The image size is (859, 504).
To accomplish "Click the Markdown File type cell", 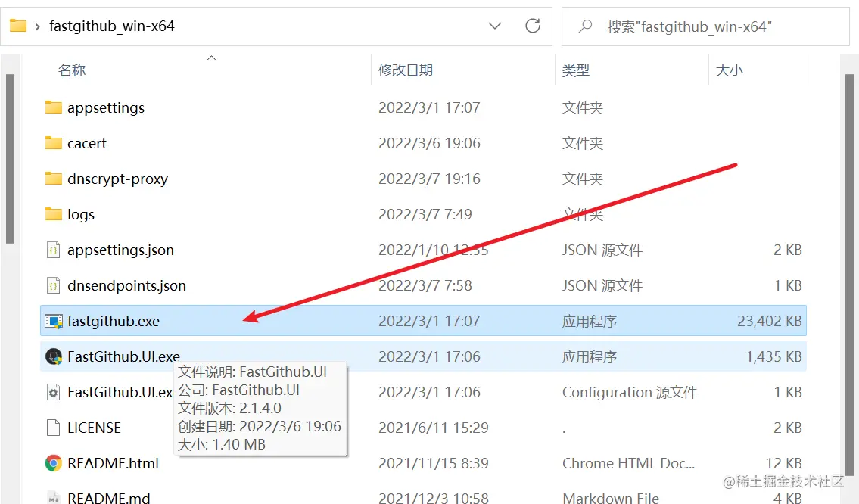I will [x=610, y=497].
